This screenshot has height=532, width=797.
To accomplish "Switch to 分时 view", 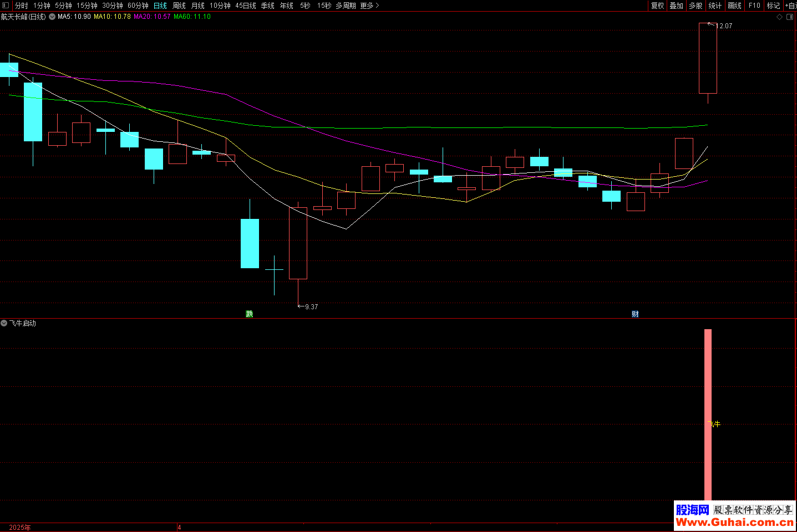I will (21, 6).
